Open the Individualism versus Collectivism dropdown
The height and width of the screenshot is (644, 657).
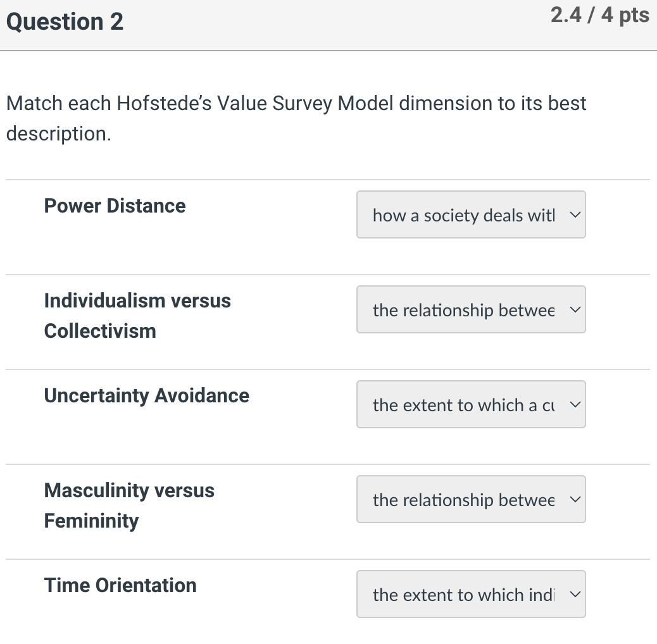(x=471, y=309)
